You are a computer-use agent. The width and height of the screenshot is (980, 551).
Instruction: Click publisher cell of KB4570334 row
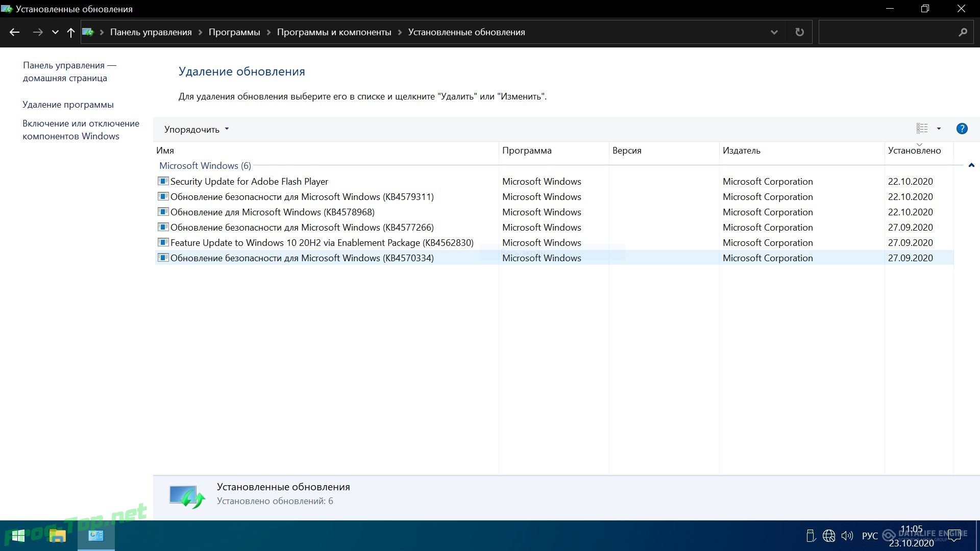(768, 258)
